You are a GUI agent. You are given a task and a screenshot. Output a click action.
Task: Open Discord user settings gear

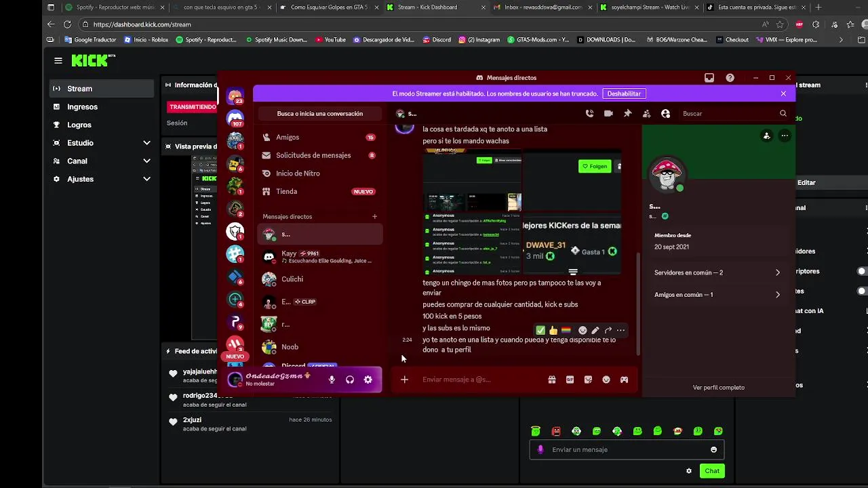(368, 380)
